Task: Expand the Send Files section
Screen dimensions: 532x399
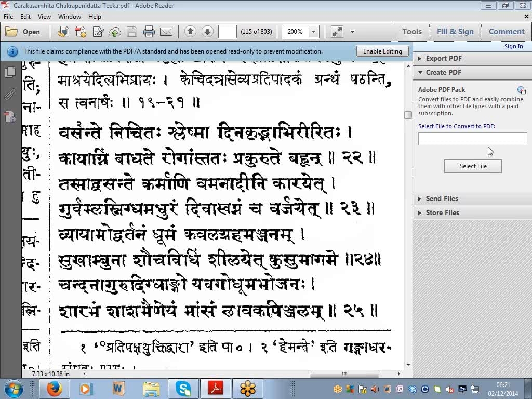Action: click(x=442, y=198)
